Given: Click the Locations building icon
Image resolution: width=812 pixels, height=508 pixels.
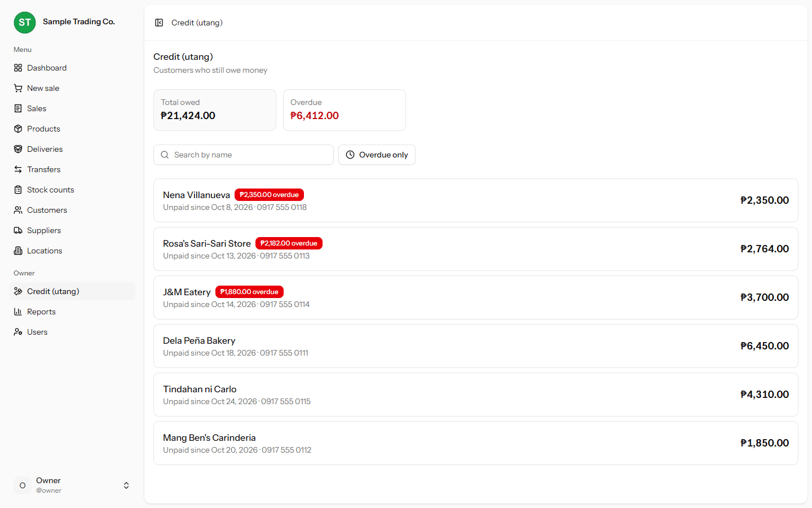Looking at the screenshot, I should click(x=18, y=251).
